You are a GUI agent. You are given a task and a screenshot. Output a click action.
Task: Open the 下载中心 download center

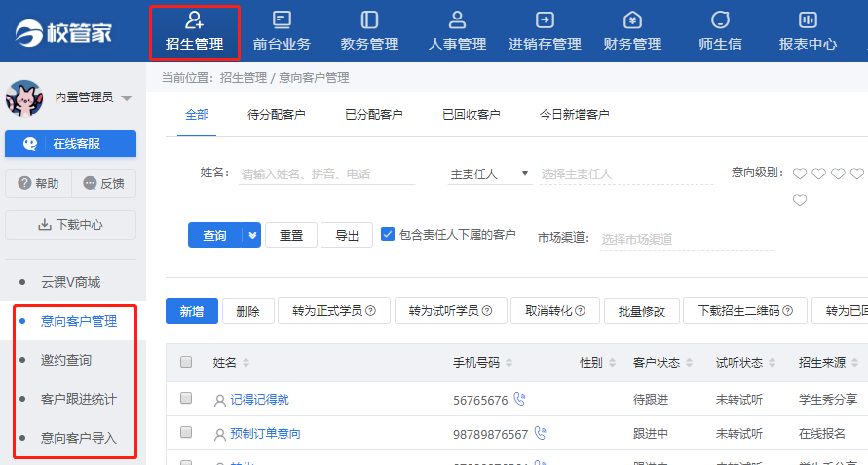click(70, 224)
